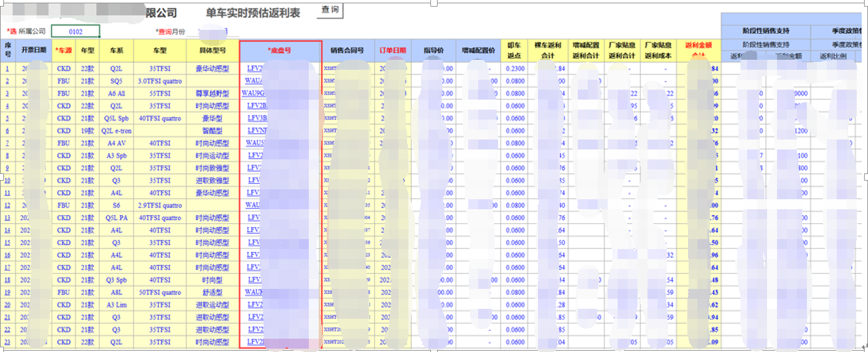The width and height of the screenshot is (868, 352).
Task: Open chassis link in the SQ5 row
Action: [x=254, y=81]
